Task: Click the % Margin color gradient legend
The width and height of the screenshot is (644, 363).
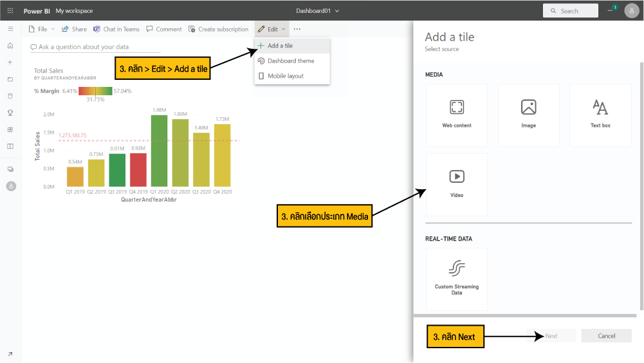Action: (x=95, y=91)
